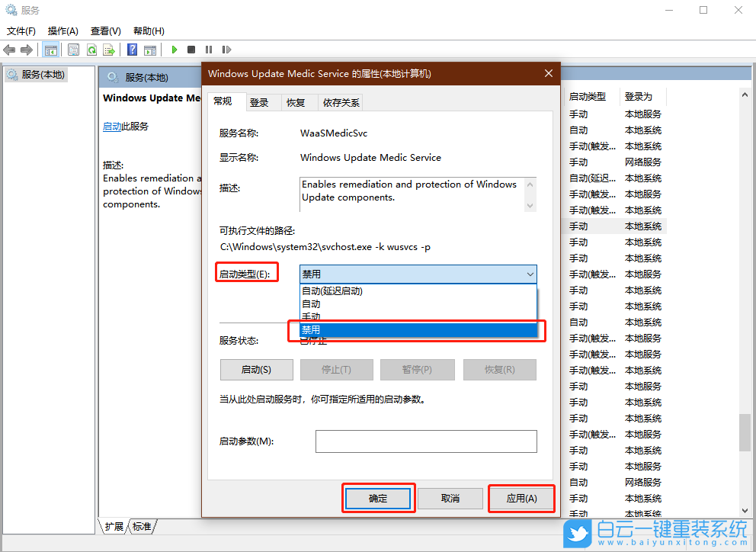Viewport: 756px width, 552px height.
Task: Open Help via the blue question mark icon
Action: pyautogui.click(x=131, y=50)
